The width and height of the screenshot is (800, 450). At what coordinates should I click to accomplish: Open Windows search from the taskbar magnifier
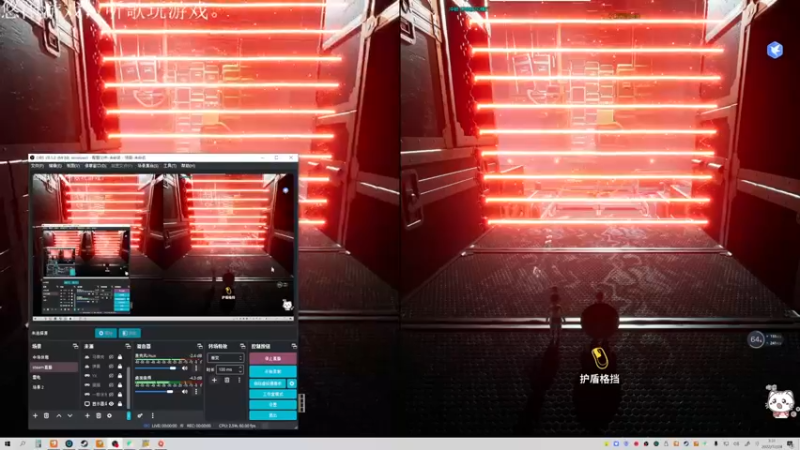pyautogui.click(x=22, y=444)
